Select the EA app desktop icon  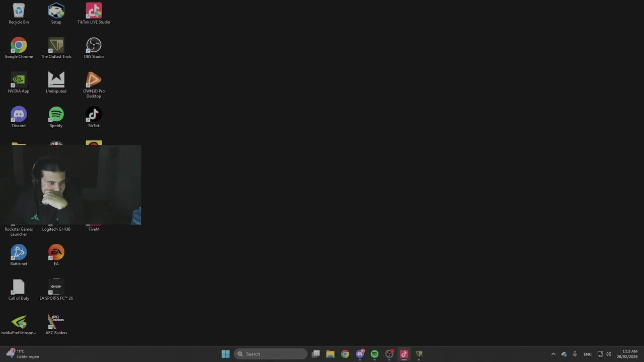tap(56, 255)
